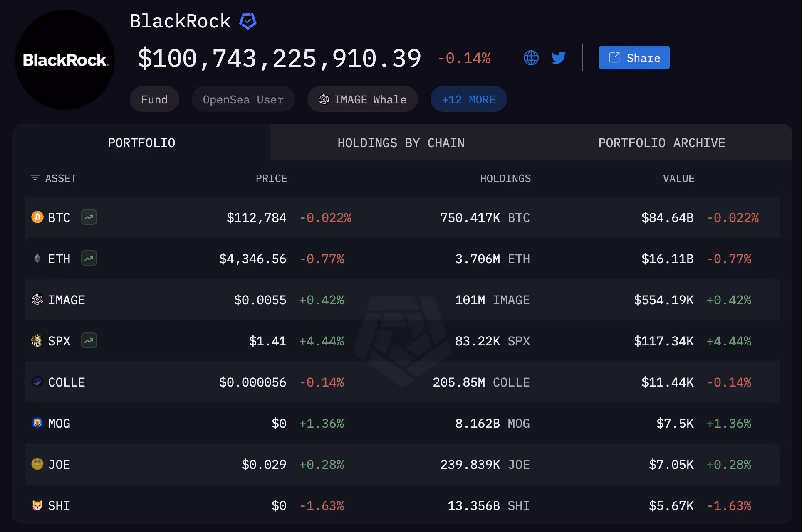The height and width of the screenshot is (532, 802).
Task: Open the Twitter bird icon link
Action: (x=558, y=58)
